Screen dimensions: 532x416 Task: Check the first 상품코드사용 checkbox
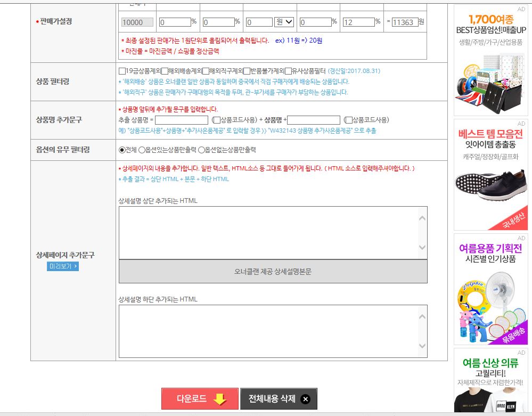(x=217, y=120)
